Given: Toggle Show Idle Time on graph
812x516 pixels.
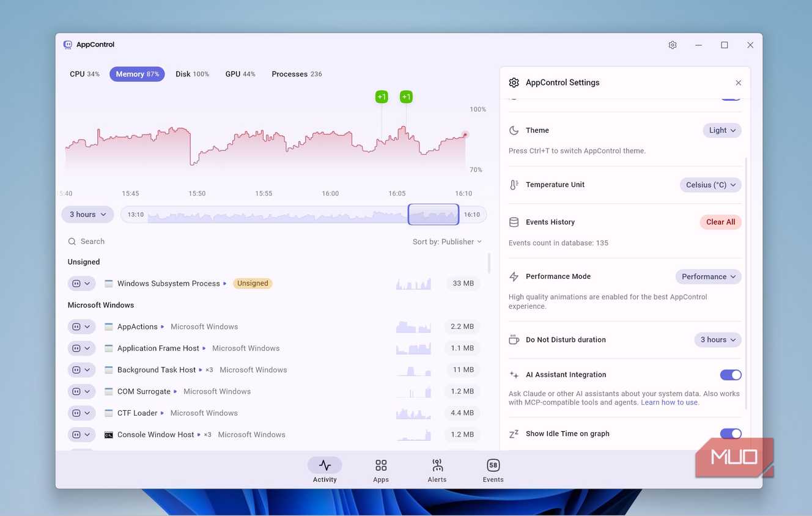Looking at the screenshot, I should click(x=731, y=434).
